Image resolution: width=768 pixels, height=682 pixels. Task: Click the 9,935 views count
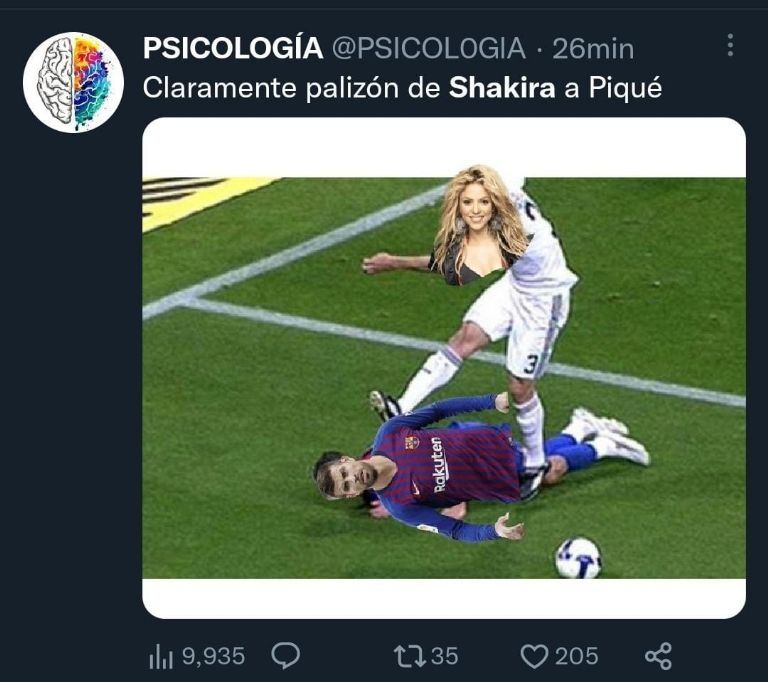coord(214,656)
